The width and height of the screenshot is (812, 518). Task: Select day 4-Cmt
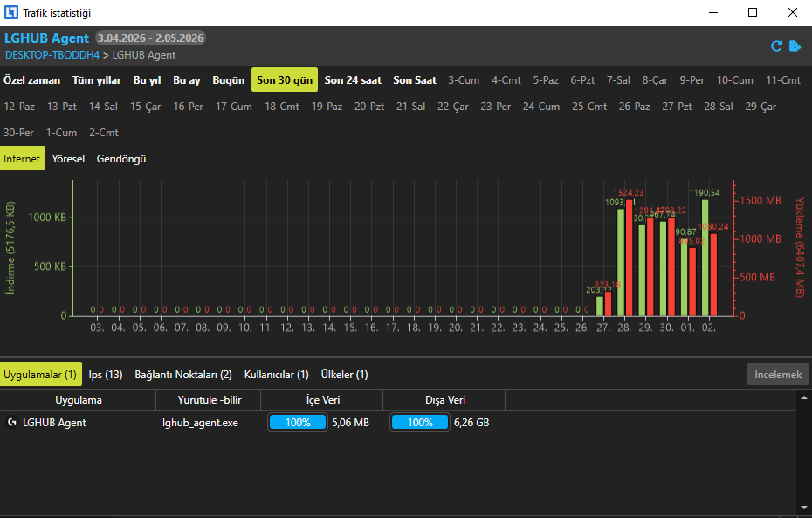coord(506,80)
